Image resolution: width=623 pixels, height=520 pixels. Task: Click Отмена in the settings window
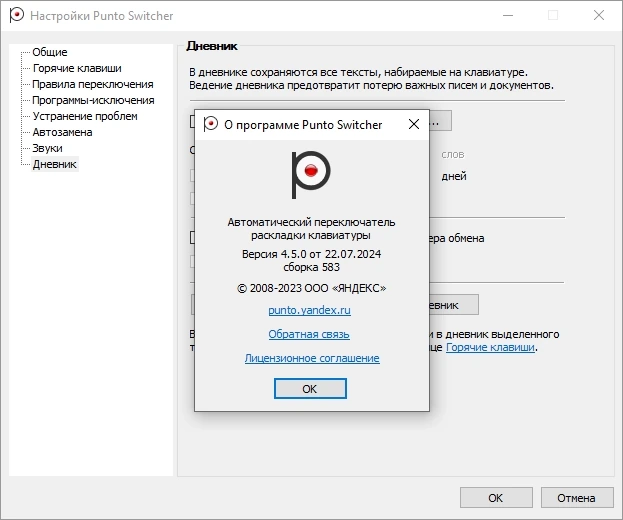coord(577,498)
